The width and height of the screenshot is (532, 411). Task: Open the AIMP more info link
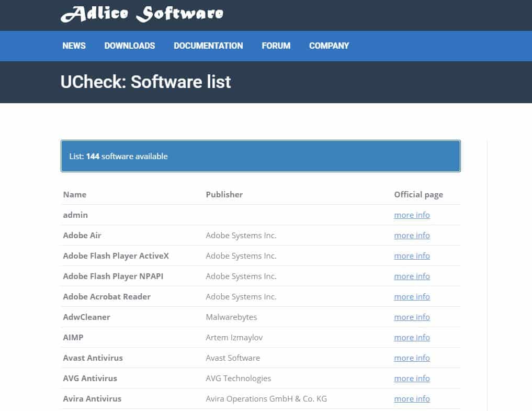(412, 338)
